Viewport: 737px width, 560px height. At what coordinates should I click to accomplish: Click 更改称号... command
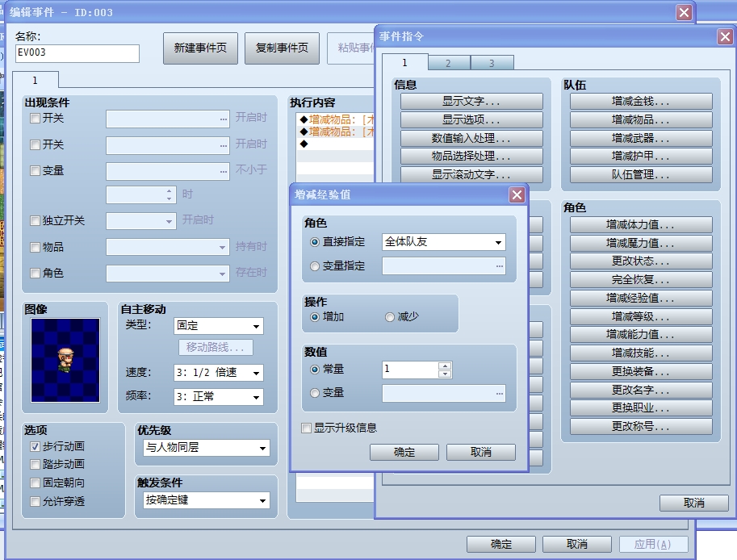tap(641, 427)
